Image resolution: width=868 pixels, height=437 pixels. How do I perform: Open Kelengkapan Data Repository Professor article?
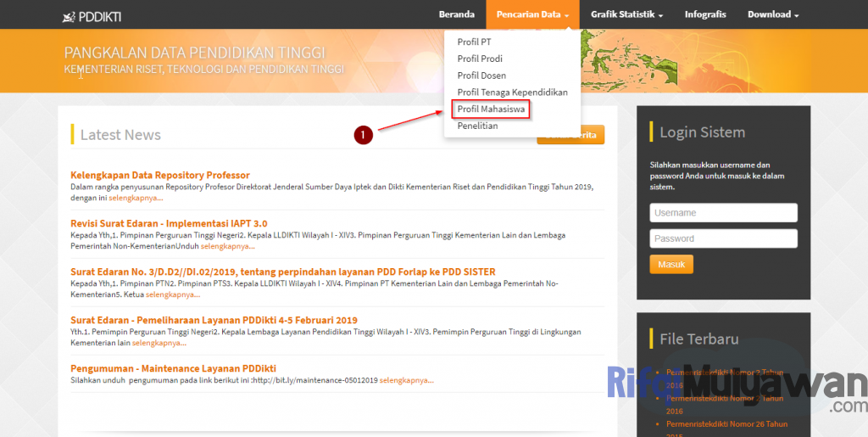click(160, 175)
